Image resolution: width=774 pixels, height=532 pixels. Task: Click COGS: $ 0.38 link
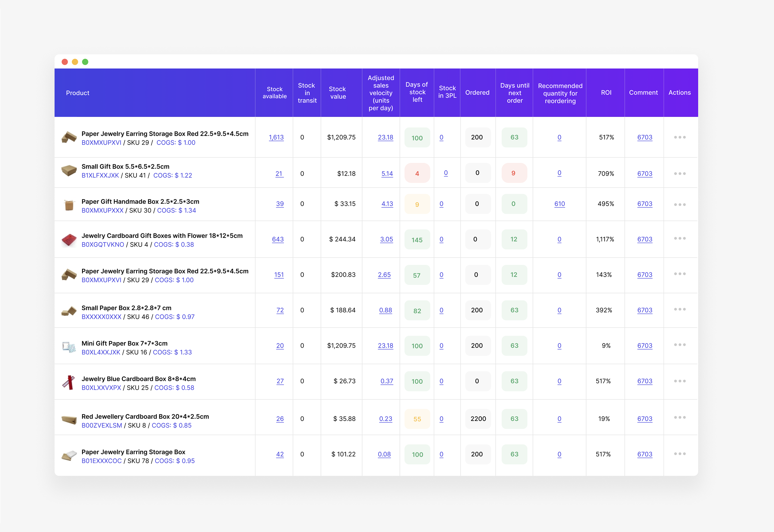coord(174,244)
